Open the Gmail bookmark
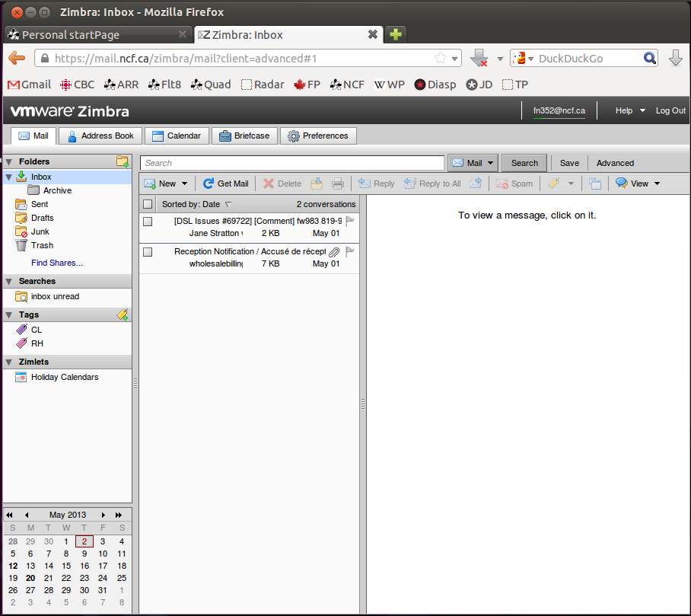The height and width of the screenshot is (616, 691). pos(29,85)
